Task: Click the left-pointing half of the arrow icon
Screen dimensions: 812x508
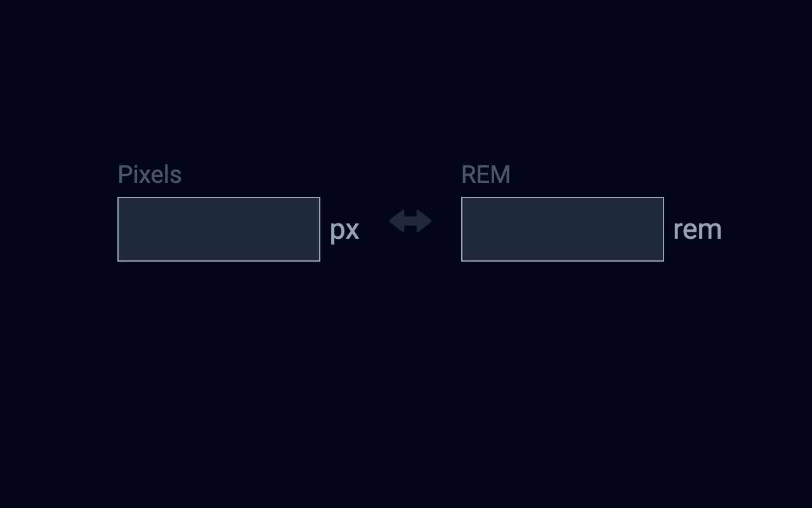Action: coord(396,221)
